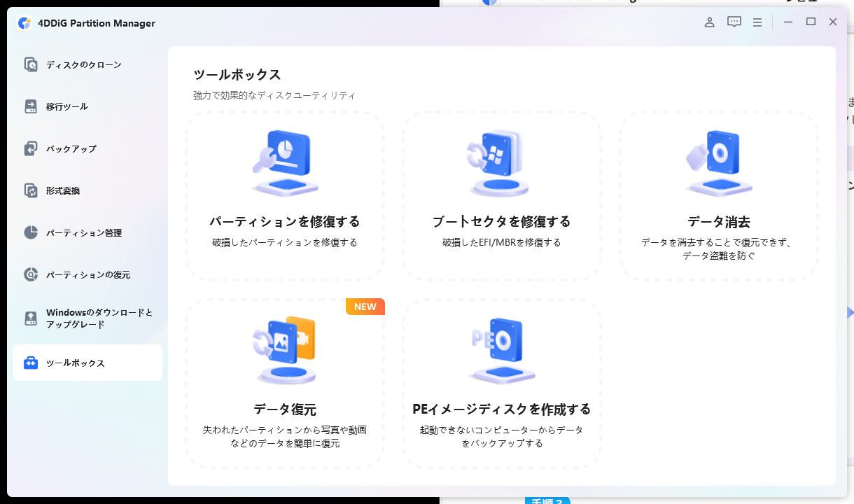Screen dimensions: 854x504
Task: Open the データ復元 tool title
Action: coord(285,409)
